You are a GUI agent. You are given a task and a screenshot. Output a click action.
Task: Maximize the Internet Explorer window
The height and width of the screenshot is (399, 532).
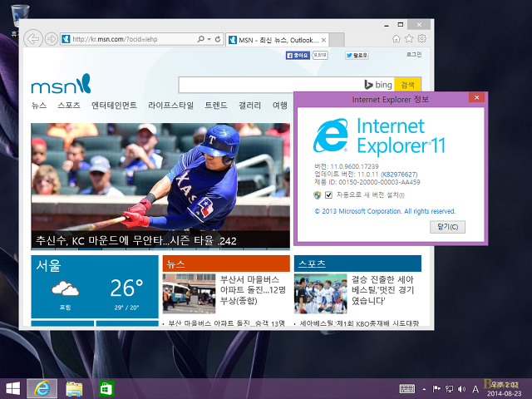pos(401,25)
